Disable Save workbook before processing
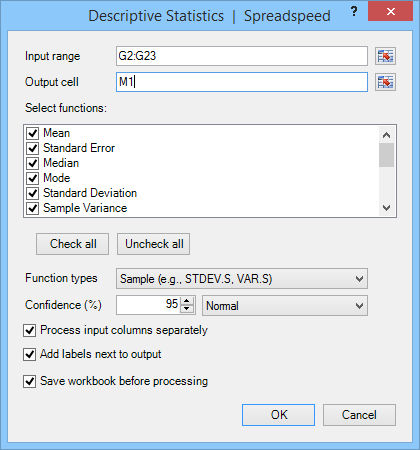 30,381
